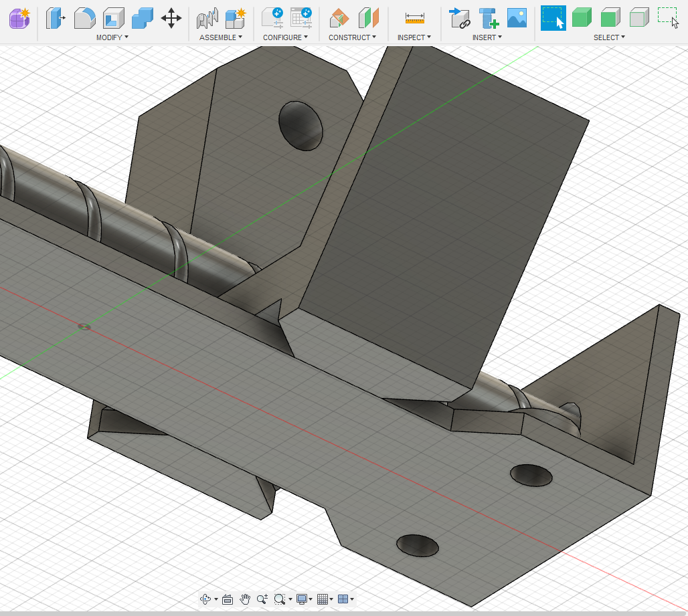Click Insert McMaster-Carr Component bolt icon
The height and width of the screenshot is (616, 688).
click(x=489, y=19)
